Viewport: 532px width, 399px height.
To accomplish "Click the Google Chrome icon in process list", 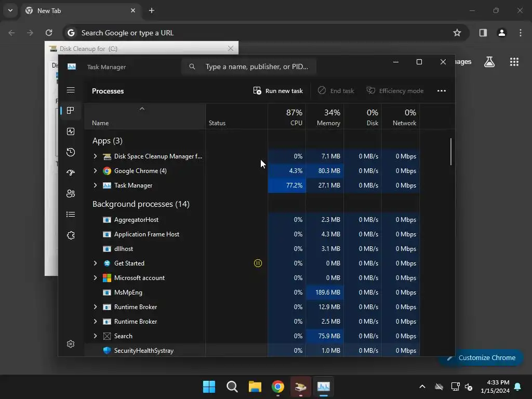I will (107, 170).
